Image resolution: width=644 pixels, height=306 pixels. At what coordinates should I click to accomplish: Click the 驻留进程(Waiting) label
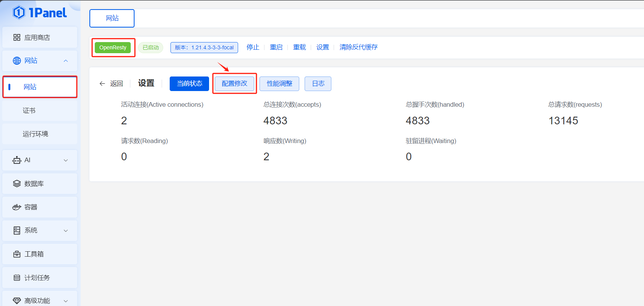tap(431, 141)
